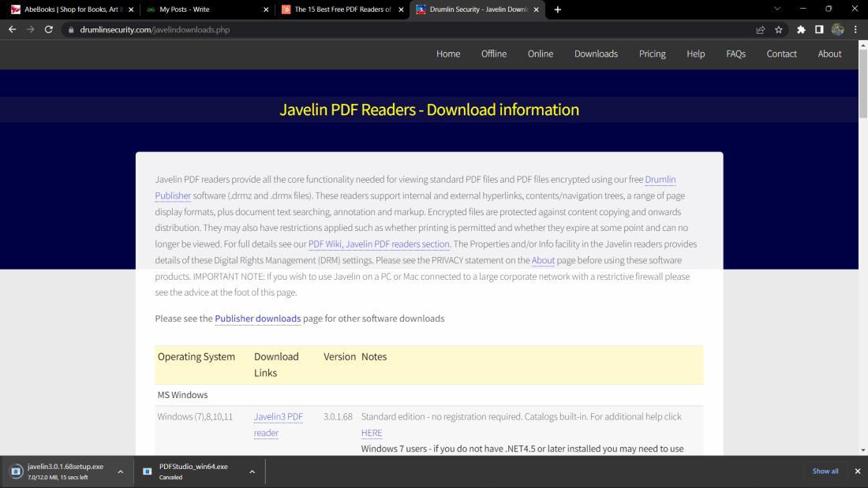Viewport: 868px width, 488px height.
Task: Close the 15 Best Free PDF Readers tab
Action: pos(402,9)
